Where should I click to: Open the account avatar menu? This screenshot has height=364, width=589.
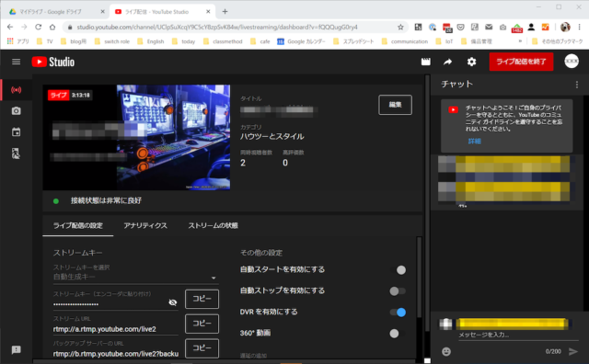[x=572, y=62]
